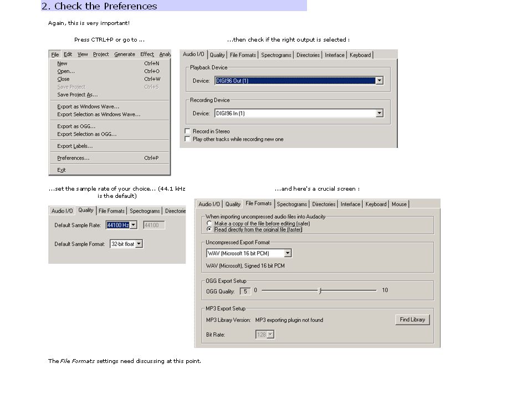Open Quality tab in crucial screen dialog
Viewport: 532px width, 399px height.
(x=233, y=204)
